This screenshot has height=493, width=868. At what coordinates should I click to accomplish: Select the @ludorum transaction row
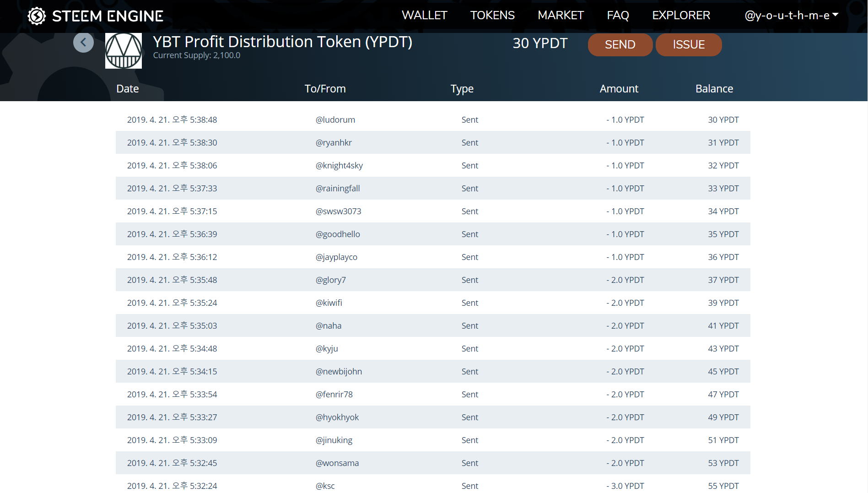click(433, 119)
